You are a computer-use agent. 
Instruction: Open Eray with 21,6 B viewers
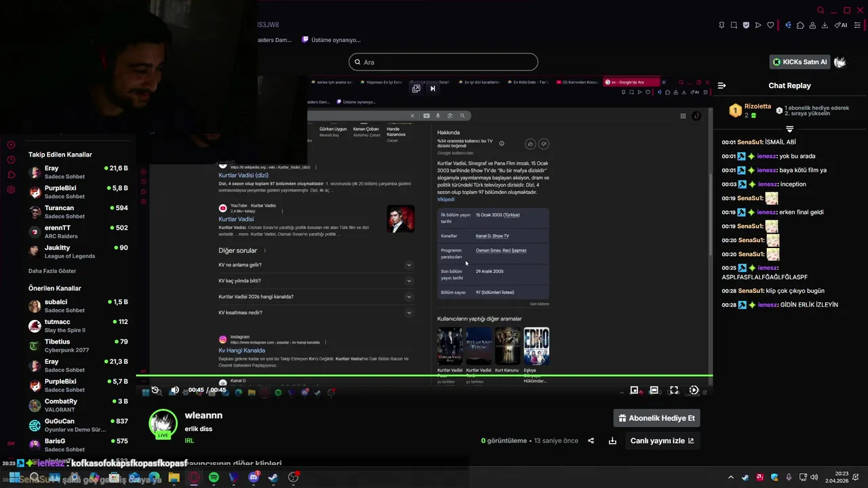pos(78,172)
